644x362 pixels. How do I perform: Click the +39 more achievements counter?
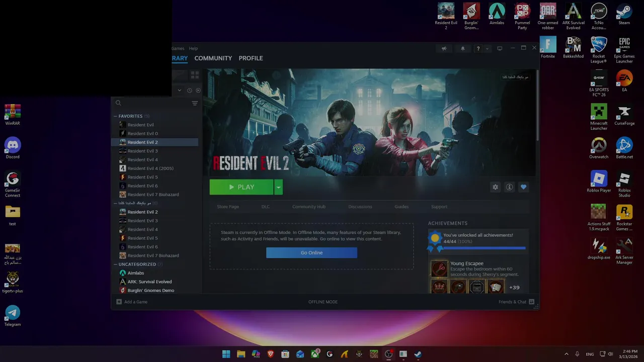pos(514,288)
